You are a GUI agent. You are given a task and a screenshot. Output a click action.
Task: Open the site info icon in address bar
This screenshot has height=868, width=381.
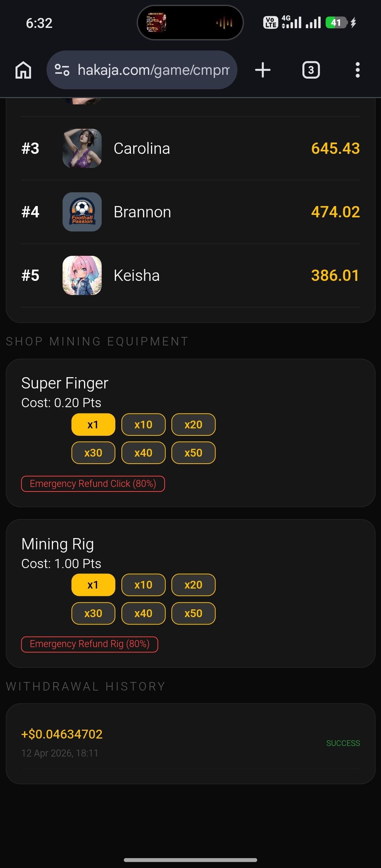pyautogui.click(x=62, y=70)
